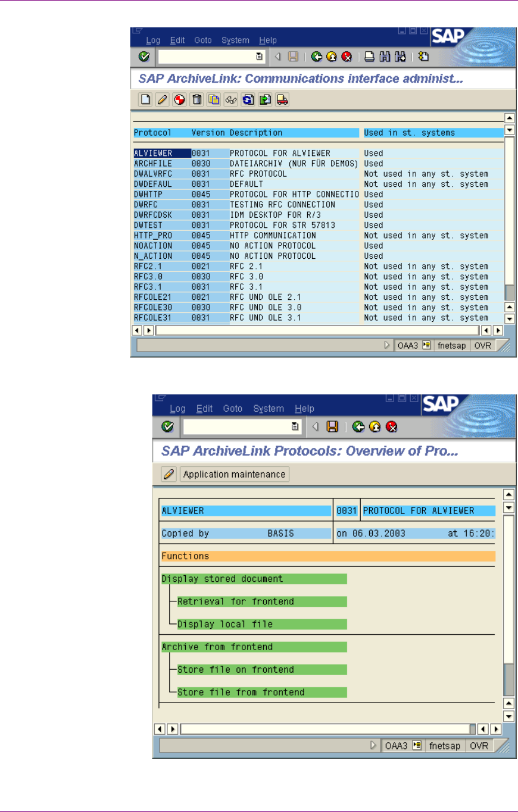Open Goto menu in the Overview of Protocols window
Viewport: 518px width, 812px height.
(x=233, y=409)
